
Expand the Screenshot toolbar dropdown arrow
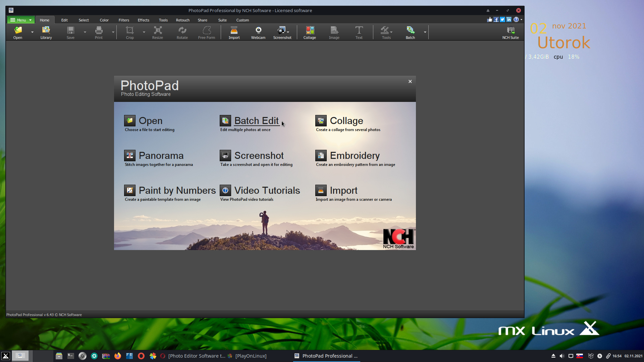point(288,32)
